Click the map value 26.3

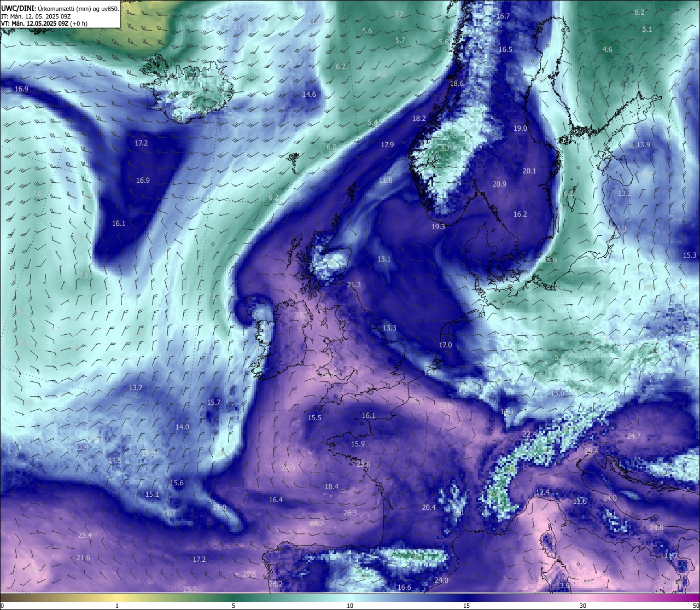[350, 513]
